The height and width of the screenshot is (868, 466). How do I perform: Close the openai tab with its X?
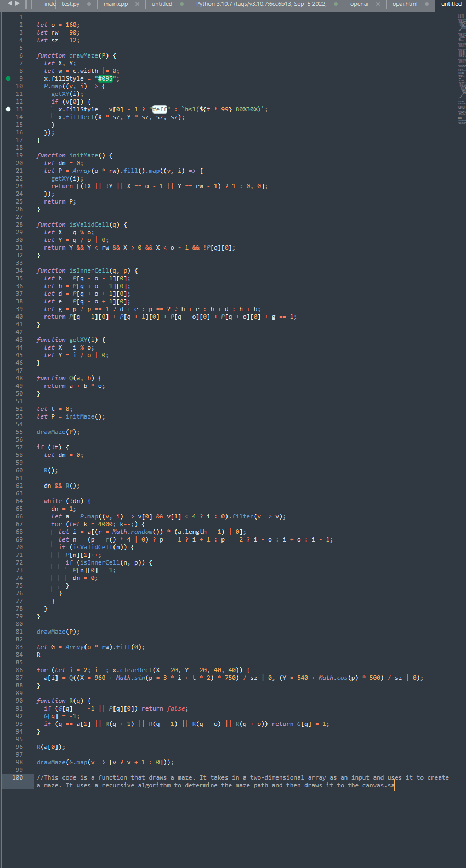click(x=378, y=4)
